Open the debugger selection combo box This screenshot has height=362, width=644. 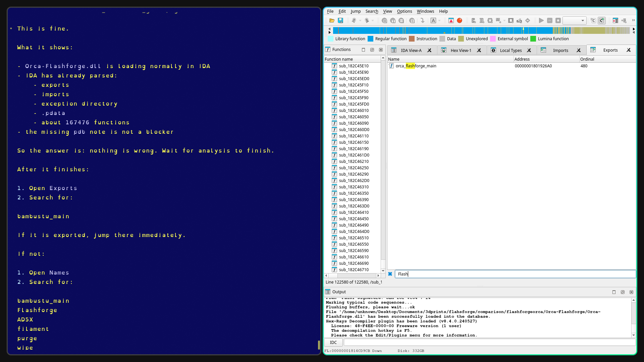pyautogui.click(x=574, y=20)
